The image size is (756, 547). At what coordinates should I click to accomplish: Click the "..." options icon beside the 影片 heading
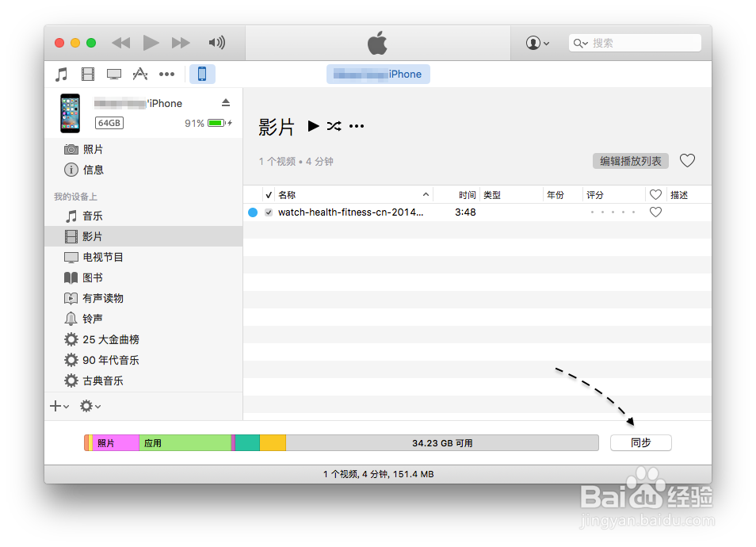click(x=356, y=125)
